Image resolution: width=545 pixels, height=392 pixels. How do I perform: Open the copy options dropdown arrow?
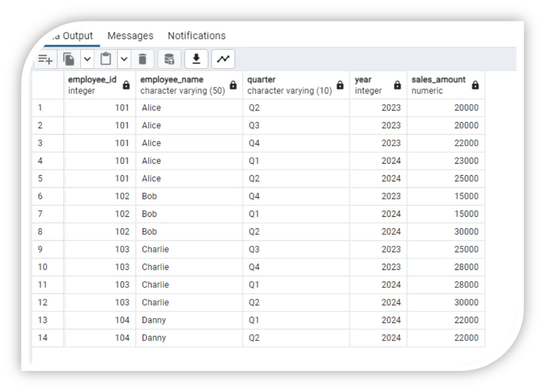[86, 59]
